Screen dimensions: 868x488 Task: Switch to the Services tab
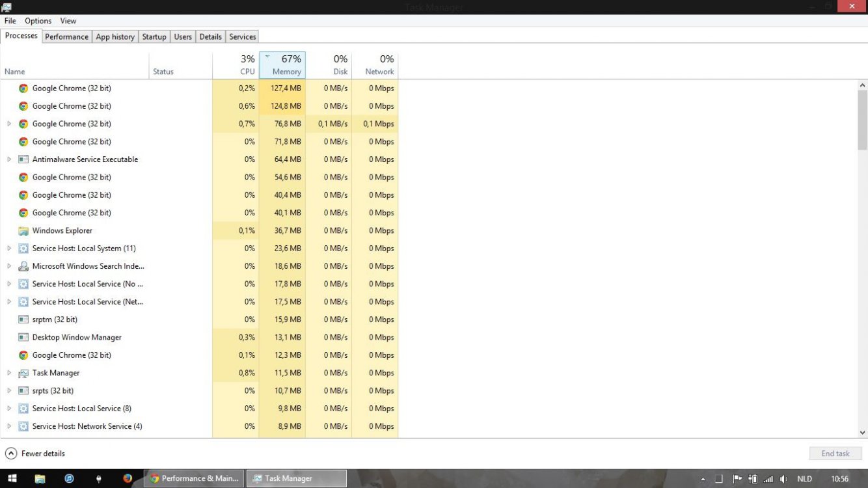click(x=243, y=37)
